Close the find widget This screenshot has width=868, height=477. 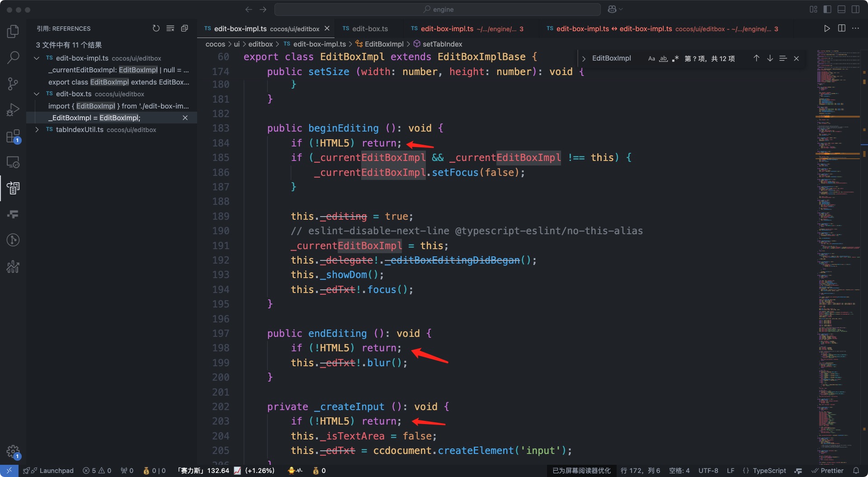pos(797,58)
